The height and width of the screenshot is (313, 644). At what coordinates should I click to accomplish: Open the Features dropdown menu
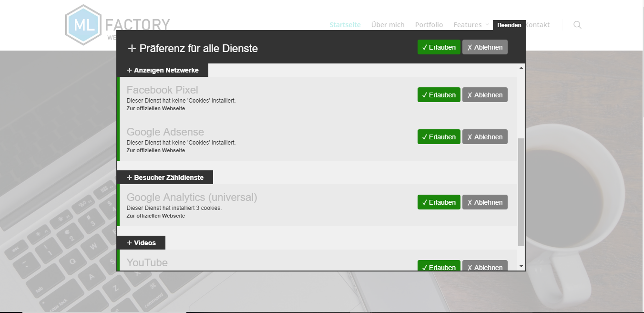click(x=470, y=25)
